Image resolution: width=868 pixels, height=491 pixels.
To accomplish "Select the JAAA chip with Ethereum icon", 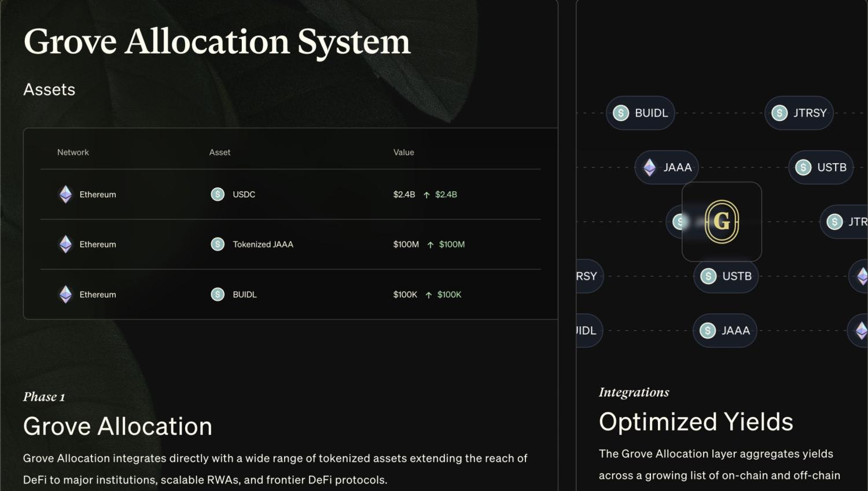I will (667, 167).
